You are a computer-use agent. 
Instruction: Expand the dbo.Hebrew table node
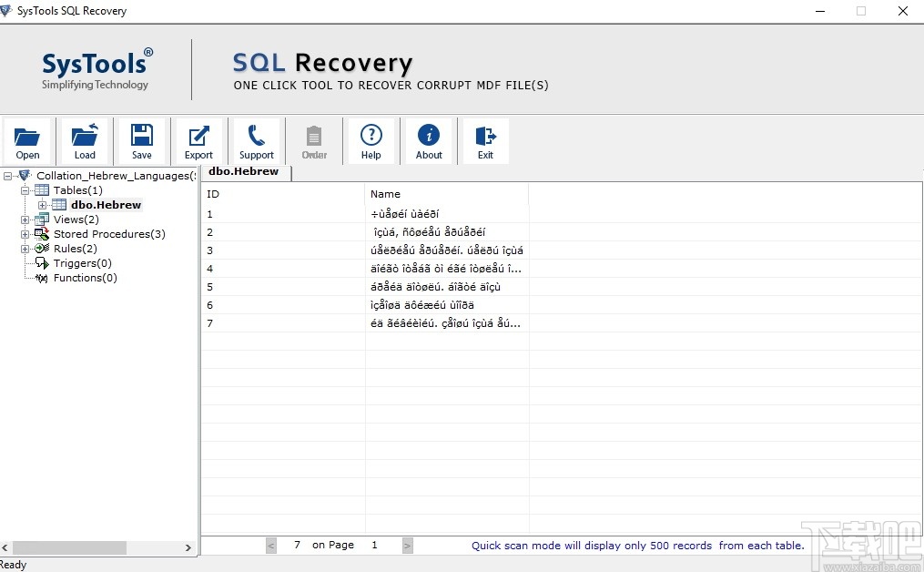pos(42,205)
